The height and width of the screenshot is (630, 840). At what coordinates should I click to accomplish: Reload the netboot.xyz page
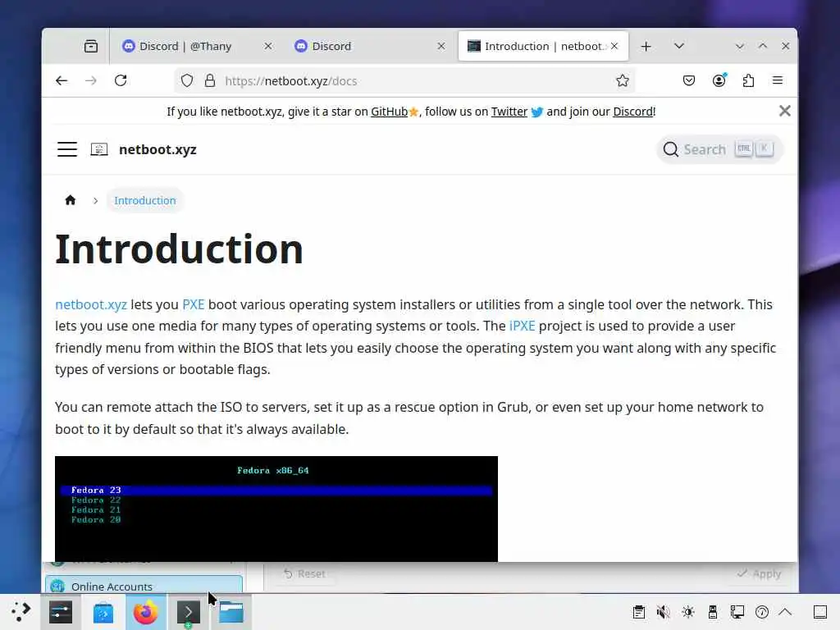tap(121, 80)
